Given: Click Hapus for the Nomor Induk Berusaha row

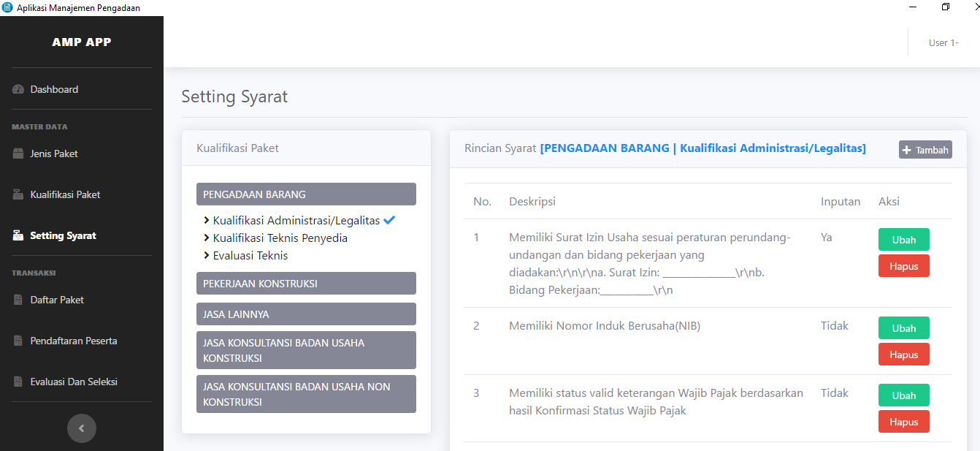Looking at the screenshot, I should (903, 355).
